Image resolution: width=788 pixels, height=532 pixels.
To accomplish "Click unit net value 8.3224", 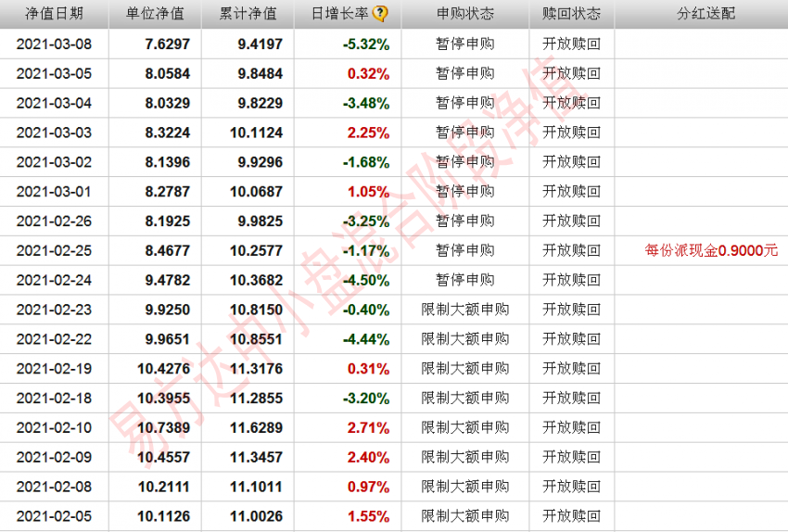I will [168, 133].
